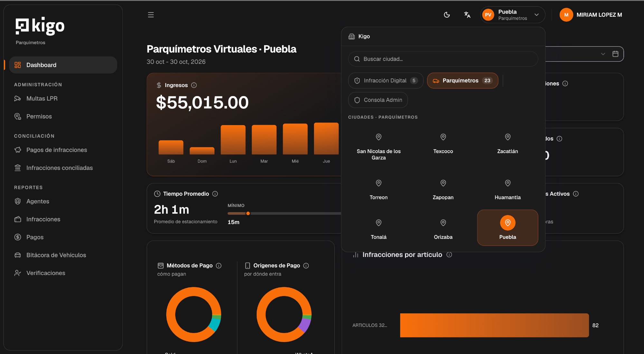Select Huamantla city tile
644x354 pixels.
tap(507, 190)
